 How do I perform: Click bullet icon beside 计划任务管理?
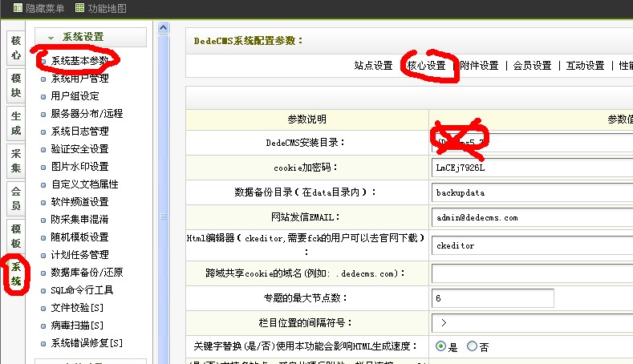coord(43,256)
